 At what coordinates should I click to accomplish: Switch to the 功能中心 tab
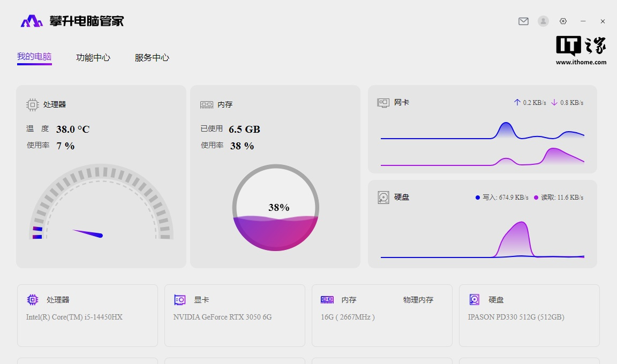pyautogui.click(x=93, y=58)
